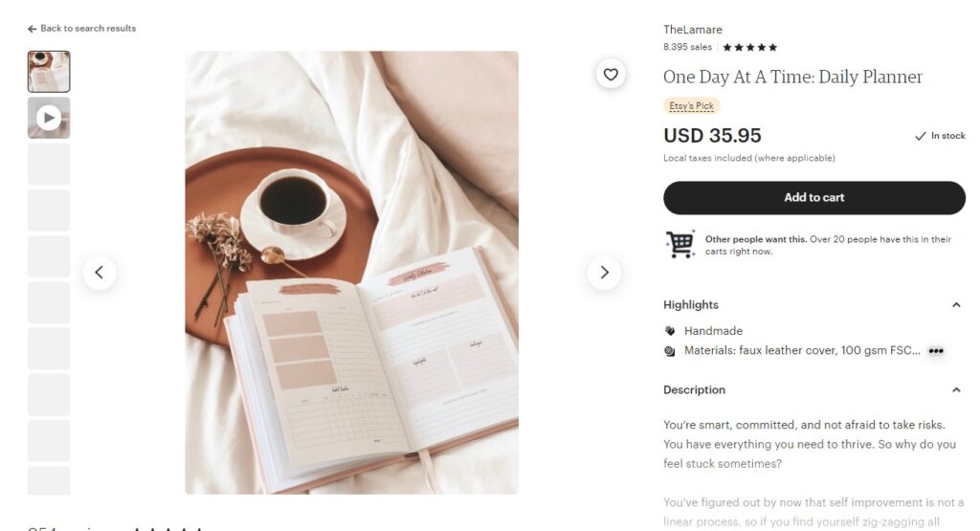Show more materials via ellipsis button
Image resolution: width=980 pixels, height=531 pixels.
tap(936, 351)
